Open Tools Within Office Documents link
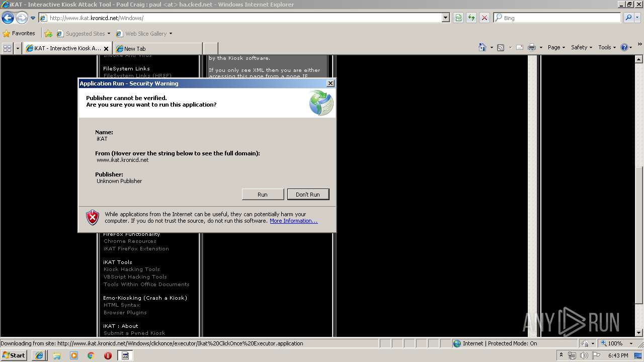644x362 pixels. [146, 284]
